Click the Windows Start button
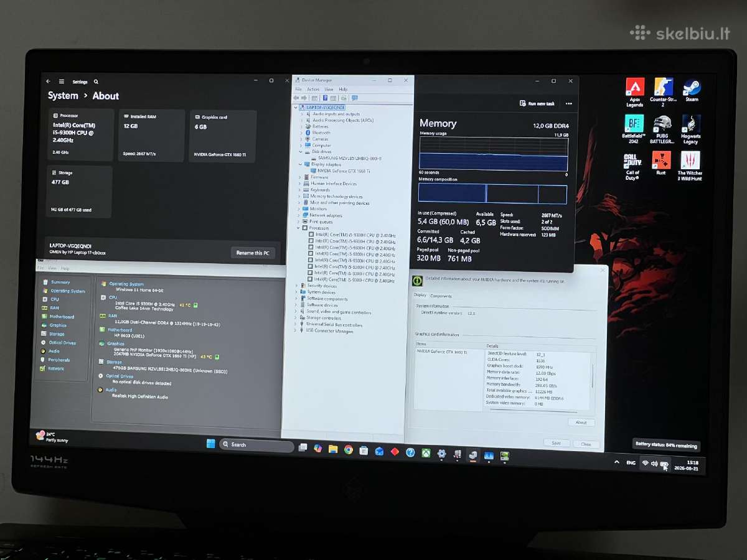Image resolution: width=747 pixels, height=560 pixels. click(210, 444)
